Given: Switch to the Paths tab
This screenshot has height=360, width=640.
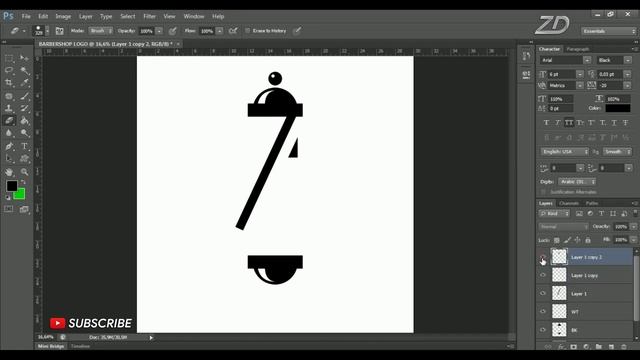Looking at the screenshot, I should coord(592,203).
